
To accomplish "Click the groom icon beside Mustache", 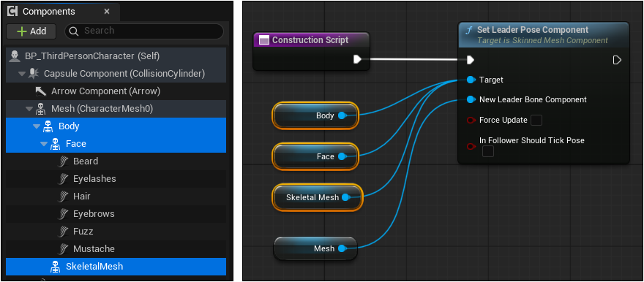I will click(63, 249).
